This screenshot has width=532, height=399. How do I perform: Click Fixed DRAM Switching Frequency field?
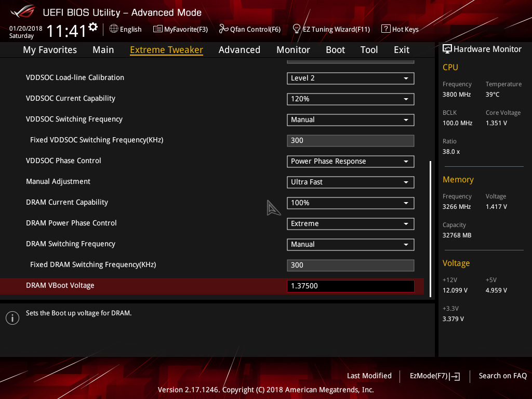pos(351,265)
